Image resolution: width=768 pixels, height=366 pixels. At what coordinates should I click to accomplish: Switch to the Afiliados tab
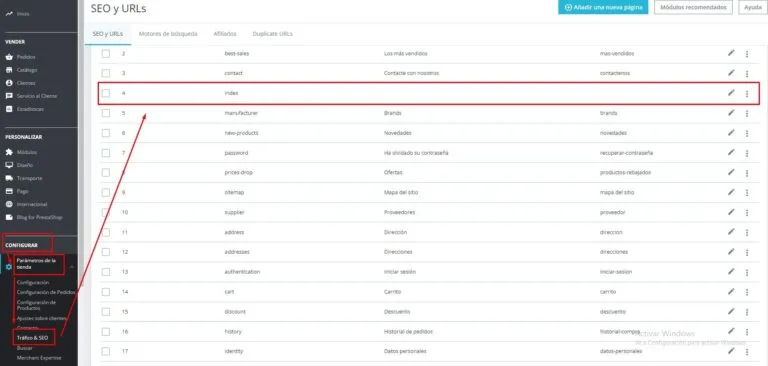(x=225, y=34)
